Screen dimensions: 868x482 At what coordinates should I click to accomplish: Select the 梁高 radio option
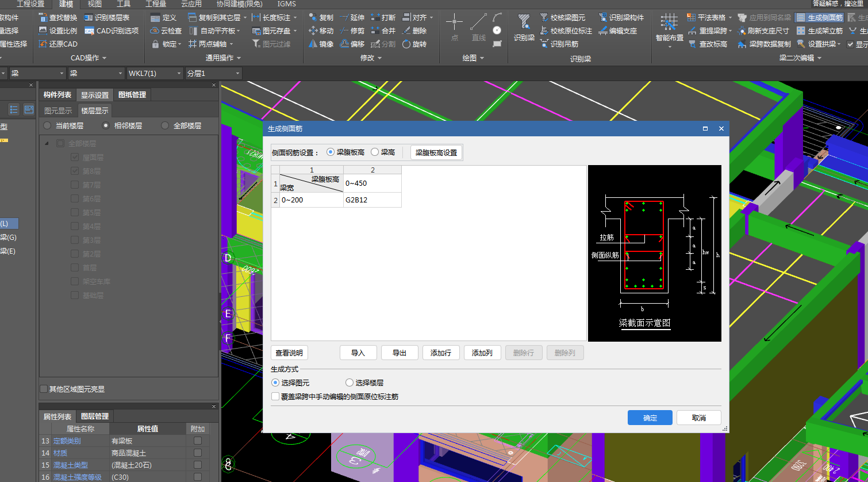[375, 152]
